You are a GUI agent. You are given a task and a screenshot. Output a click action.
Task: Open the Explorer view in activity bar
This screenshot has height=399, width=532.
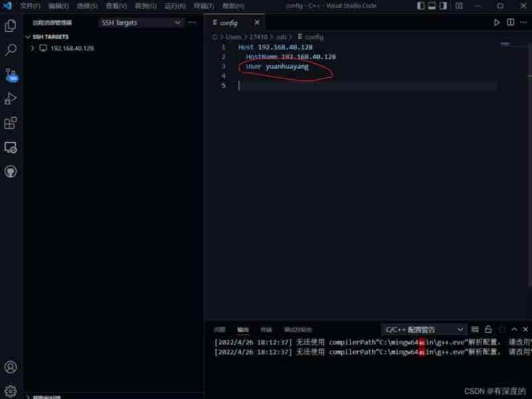11,26
